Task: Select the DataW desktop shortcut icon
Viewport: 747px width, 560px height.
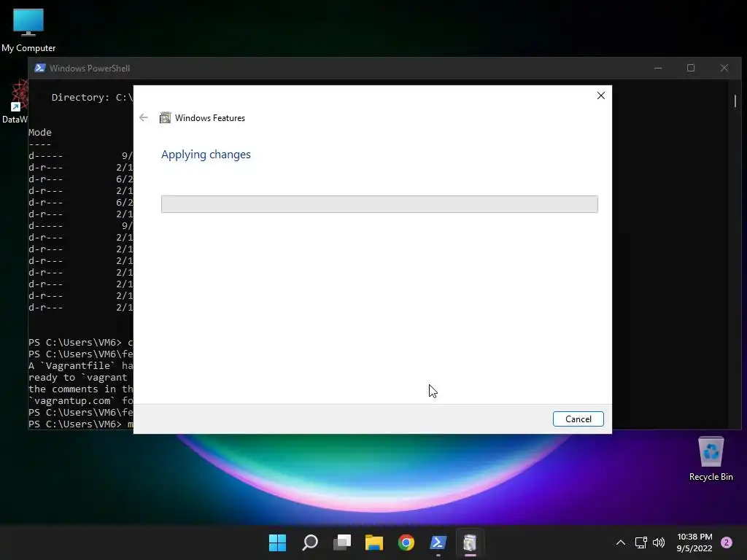Action: [15, 101]
